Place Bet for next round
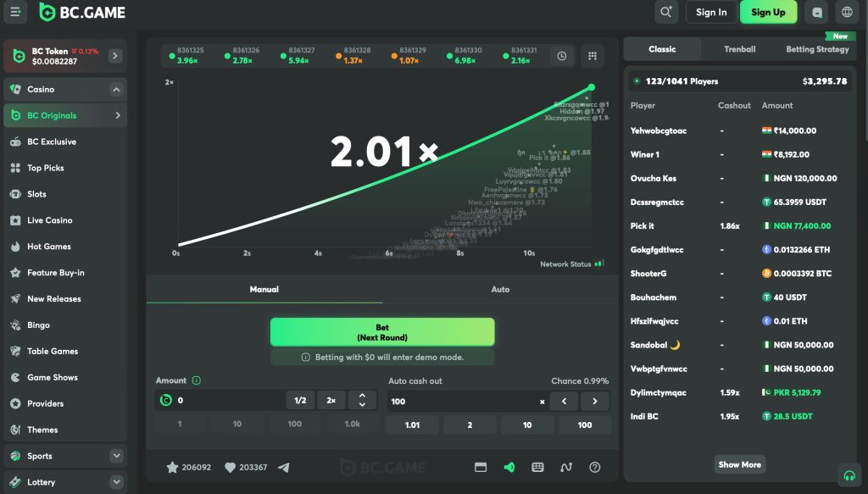868x494 pixels. (382, 332)
